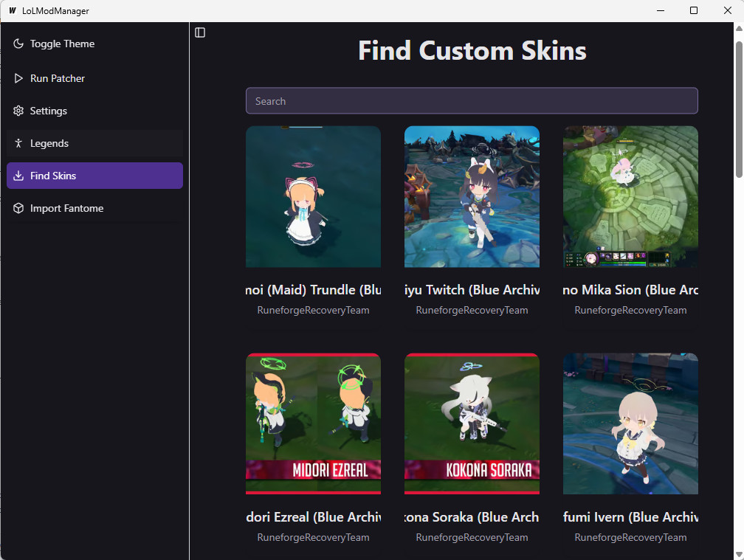The width and height of the screenshot is (744, 560).
Task: Toggle the app theme using Toggle Theme
Action: click(x=63, y=44)
